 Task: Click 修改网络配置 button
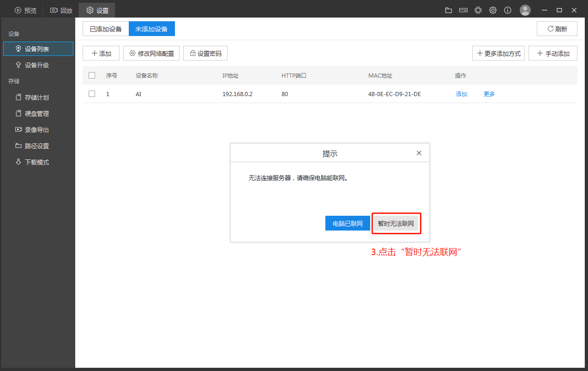151,54
